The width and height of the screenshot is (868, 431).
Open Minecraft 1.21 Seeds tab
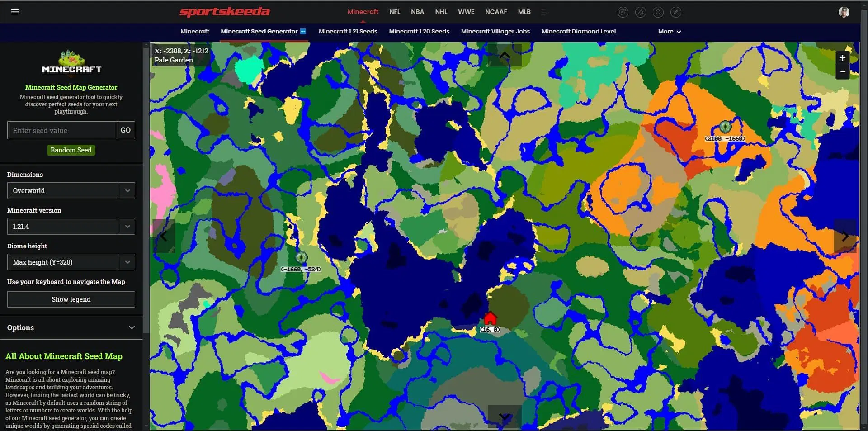348,31
